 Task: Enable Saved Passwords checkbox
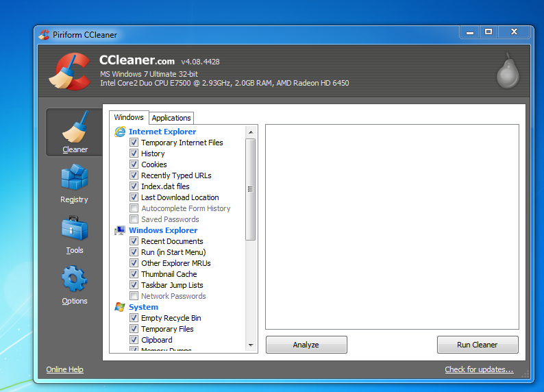point(134,219)
